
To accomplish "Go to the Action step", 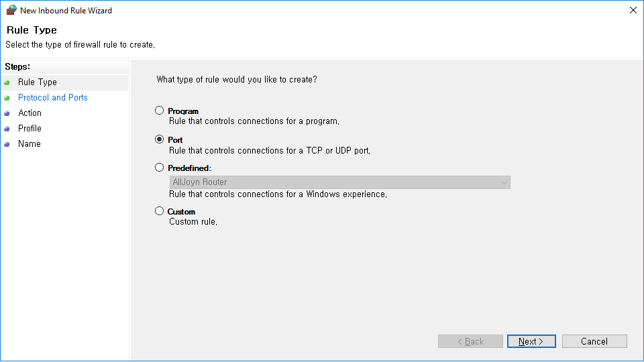I will tap(30, 113).
